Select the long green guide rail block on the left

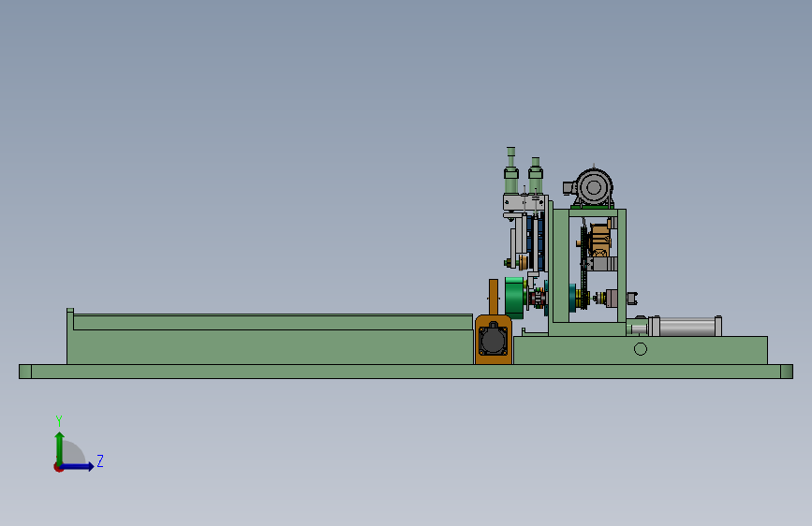click(x=270, y=339)
